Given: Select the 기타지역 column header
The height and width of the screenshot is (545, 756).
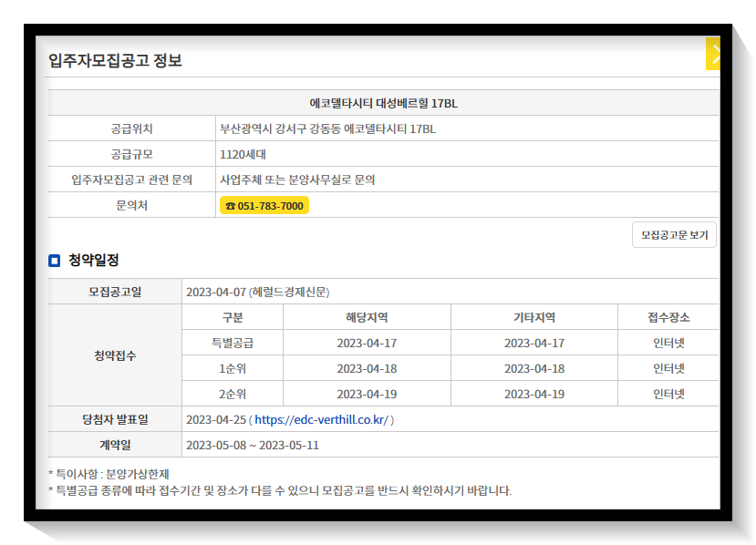Looking at the screenshot, I should 534,317.
